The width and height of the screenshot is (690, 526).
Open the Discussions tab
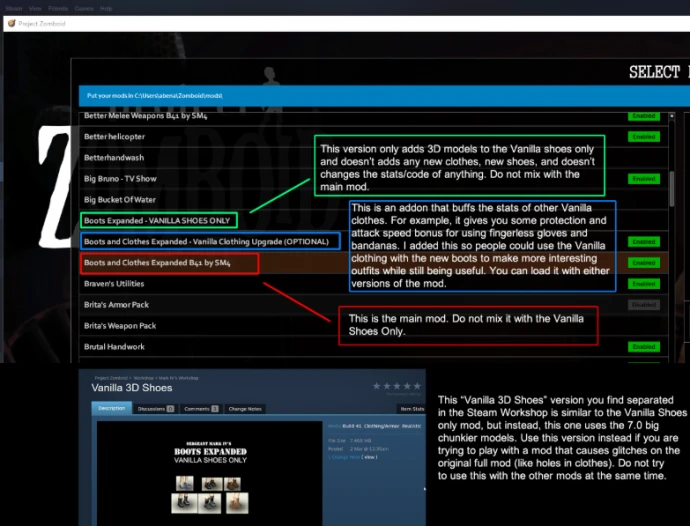point(155,409)
